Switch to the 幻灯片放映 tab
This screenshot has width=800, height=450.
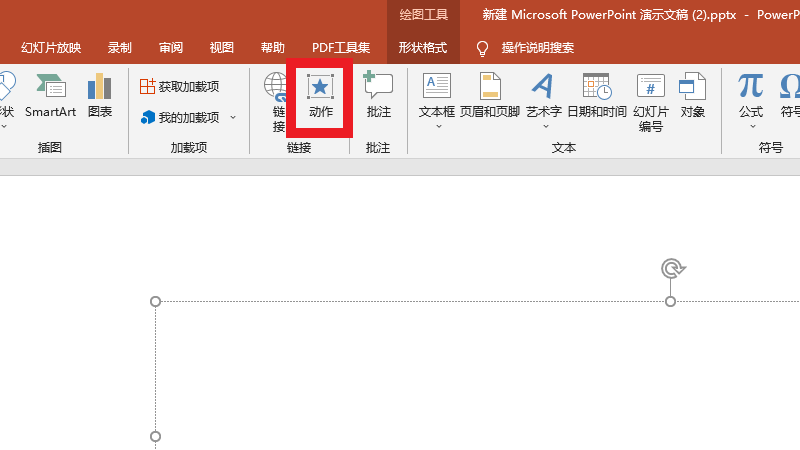51,47
